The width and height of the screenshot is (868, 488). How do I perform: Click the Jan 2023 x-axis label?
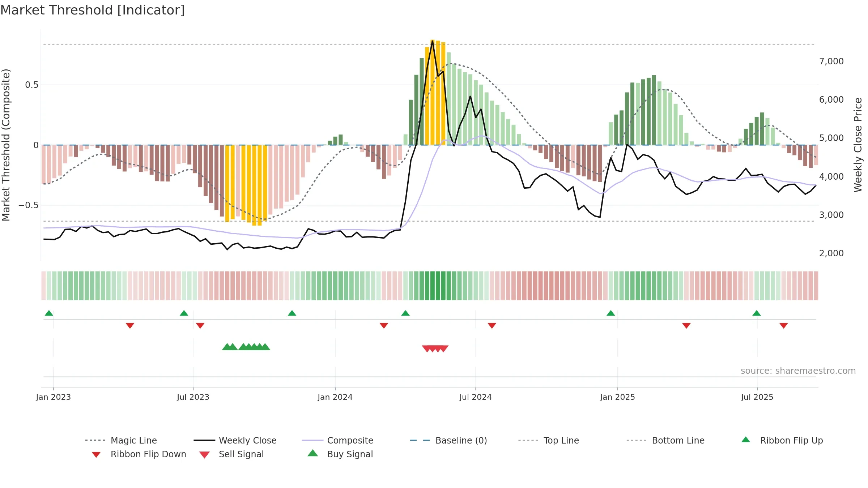coord(54,397)
